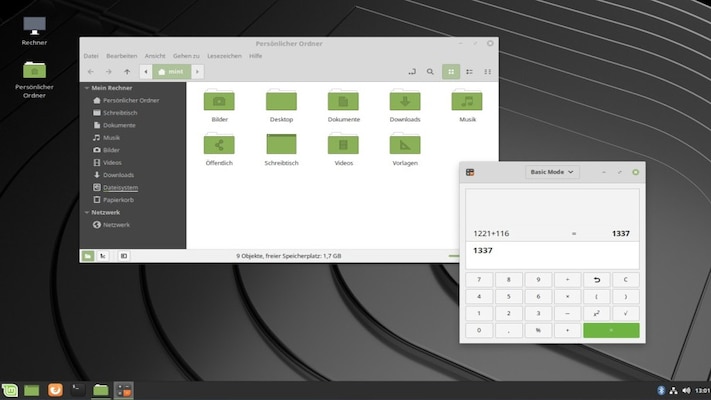Collapse the Mein Rechner section
Viewport: 711px width, 400px height.
click(86, 88)
